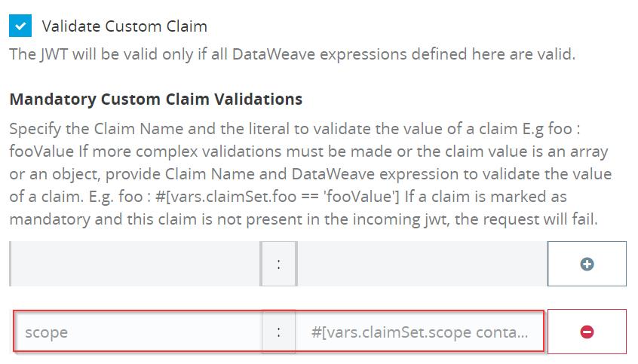Click the truncated ellipsis of the scope expression

click(520, 332)
